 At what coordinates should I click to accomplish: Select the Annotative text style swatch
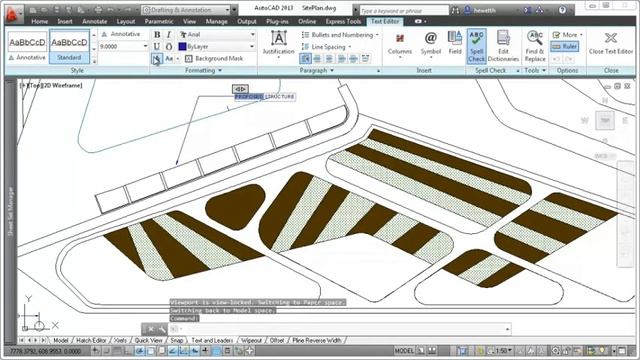point(27,47)
